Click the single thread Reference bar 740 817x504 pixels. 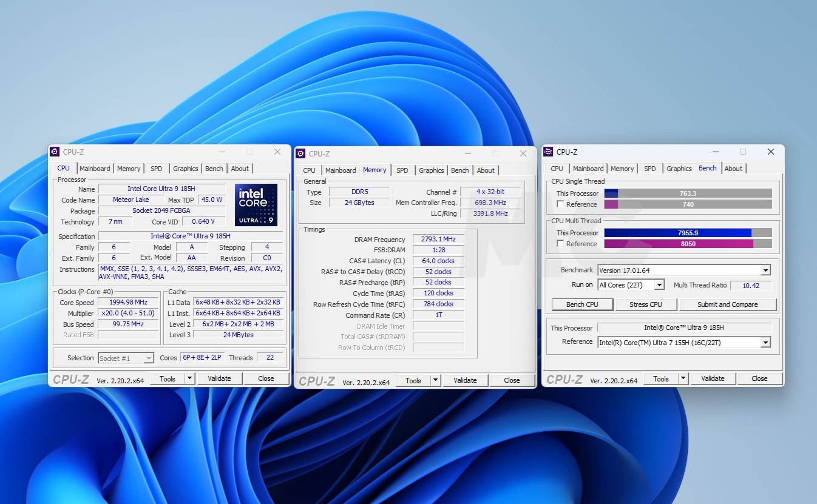point(688,204)
